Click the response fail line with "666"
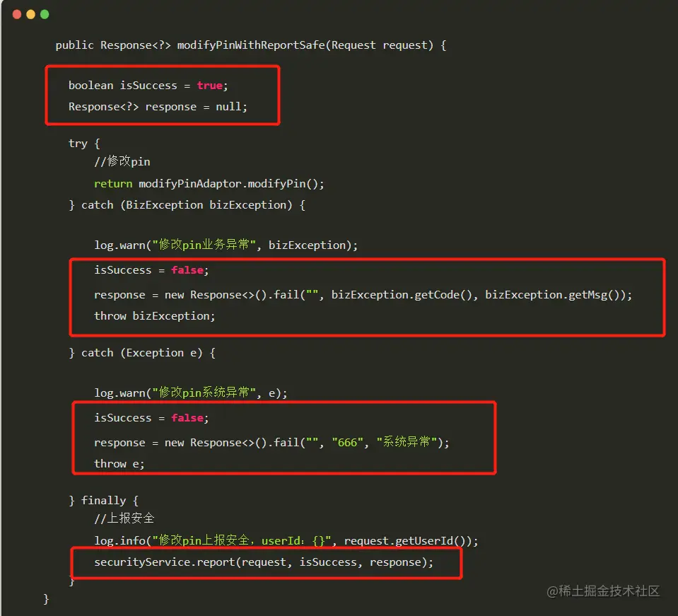Viewport: 678px width, 616px height. (272, 442)
